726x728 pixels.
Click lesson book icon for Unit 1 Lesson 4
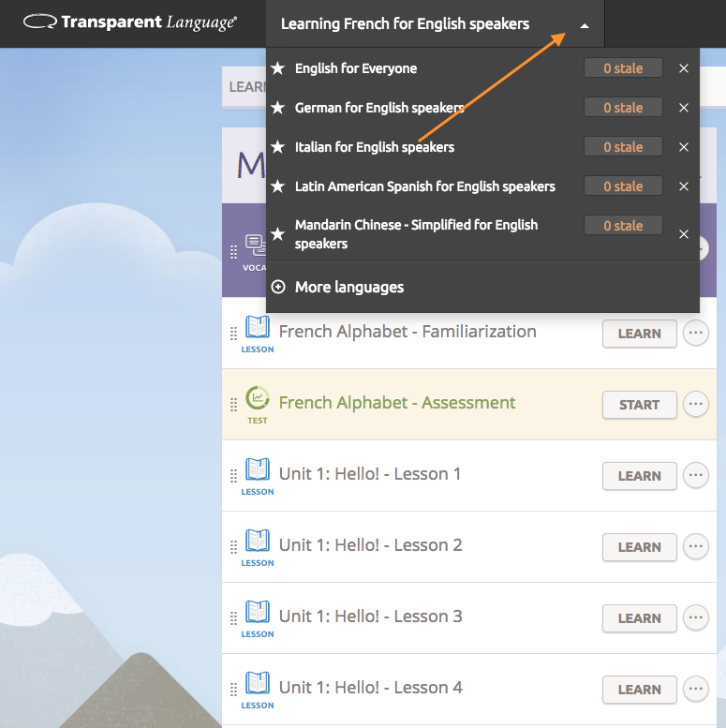[258, 682]
